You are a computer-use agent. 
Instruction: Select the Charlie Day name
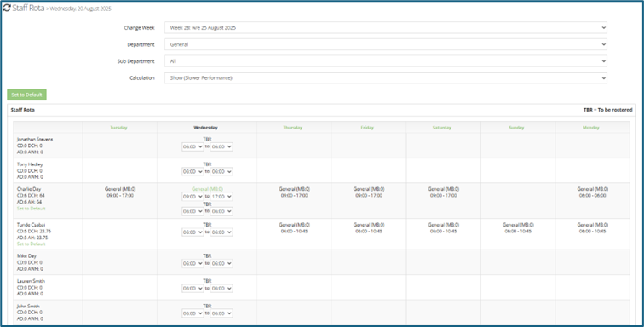tap(29, 189)
